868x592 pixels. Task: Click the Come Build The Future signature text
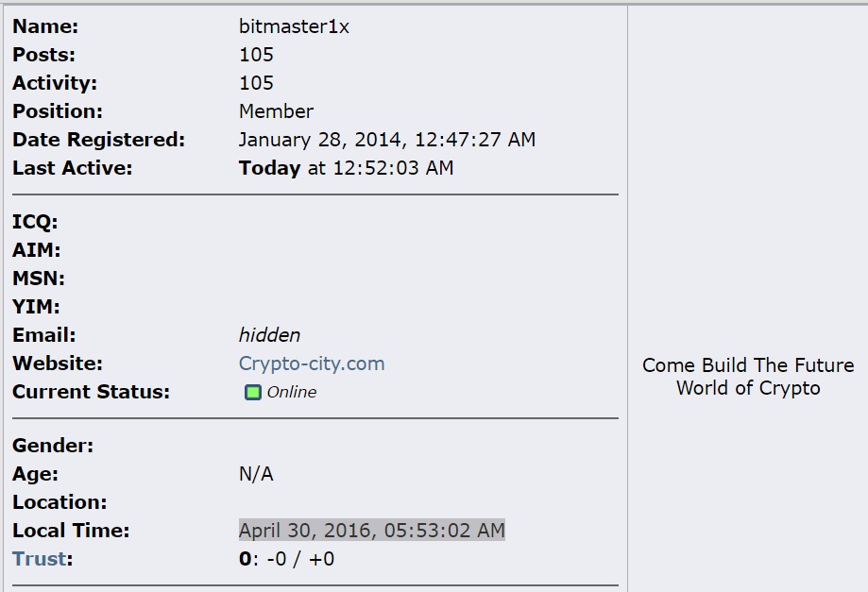[748, 377]
